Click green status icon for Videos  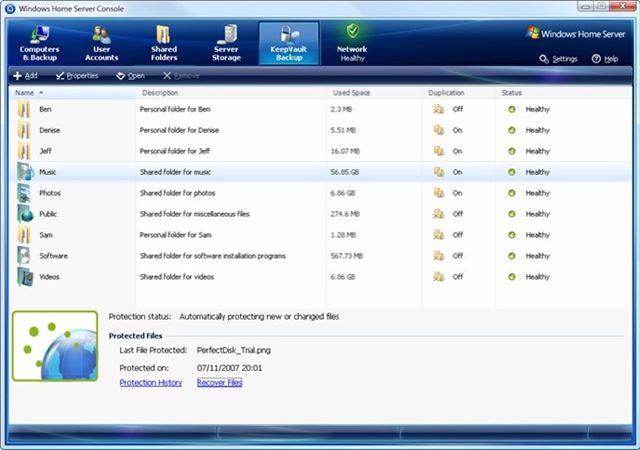tap(511, 276)
